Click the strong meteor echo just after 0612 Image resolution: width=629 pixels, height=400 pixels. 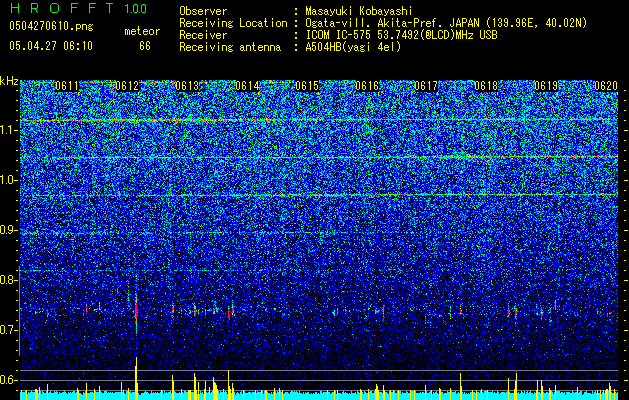click(x=136, y=311)
